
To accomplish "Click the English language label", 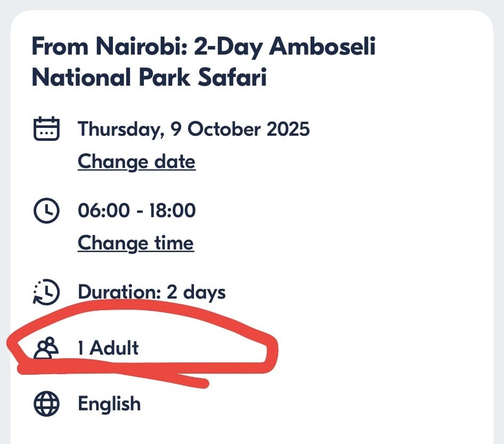I will pyautogui.click(x=109, y=404).
